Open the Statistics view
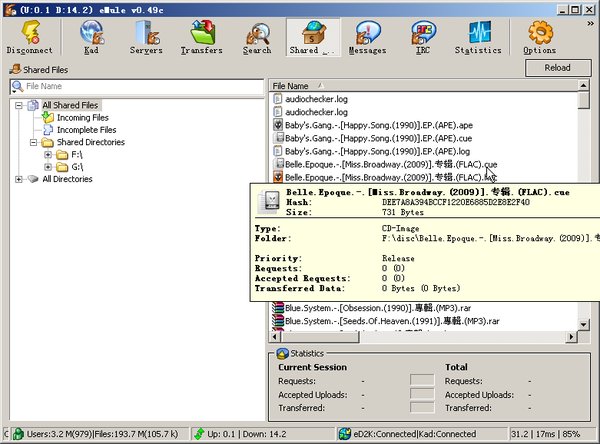The height and width of the screenshot is (444, 600). coord(478,37)
